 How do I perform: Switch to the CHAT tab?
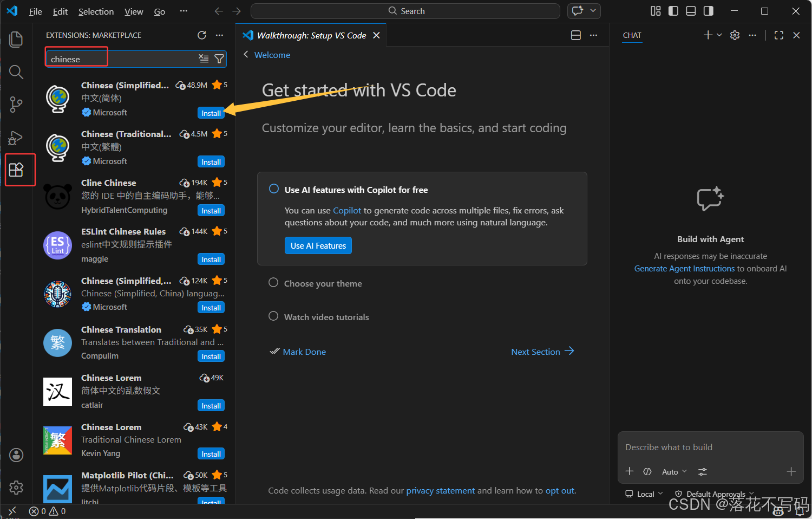point(632,35)
